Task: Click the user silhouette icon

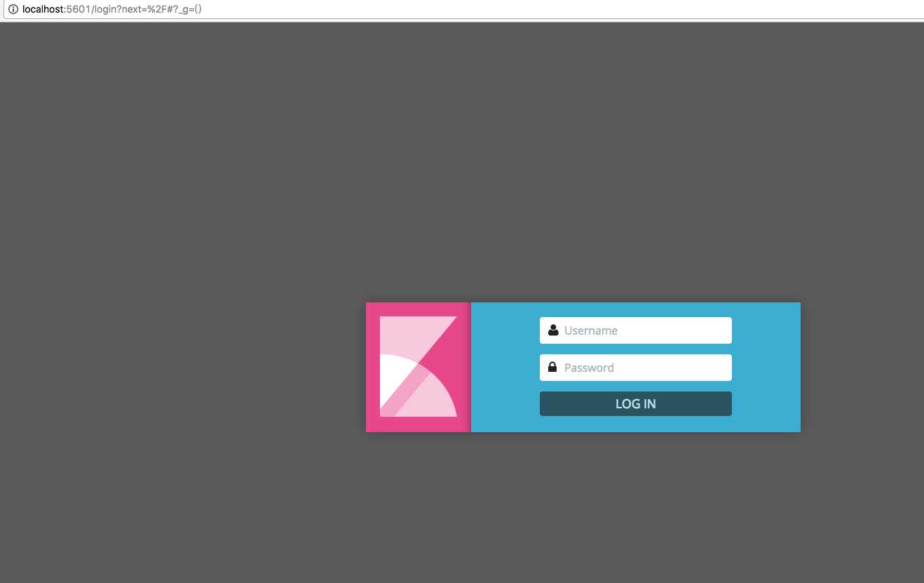Action: click(x=552, y=330)
